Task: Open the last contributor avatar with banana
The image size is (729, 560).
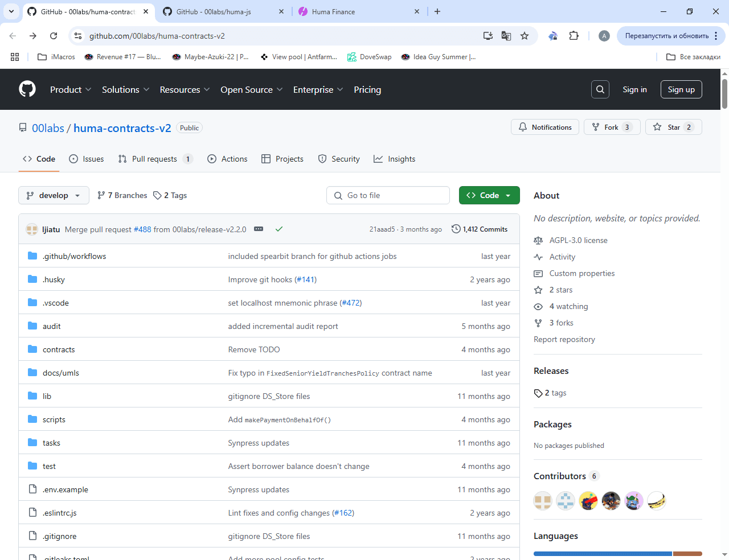Action: pos(657,501)
